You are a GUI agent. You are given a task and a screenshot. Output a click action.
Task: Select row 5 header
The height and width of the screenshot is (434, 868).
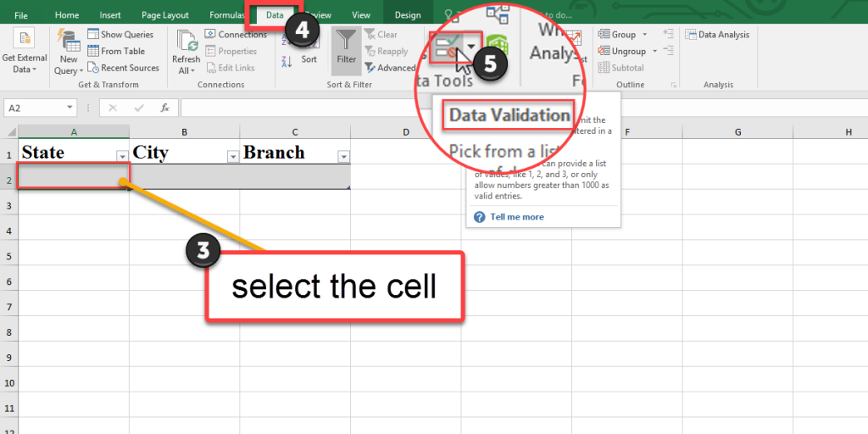(8, 256)
